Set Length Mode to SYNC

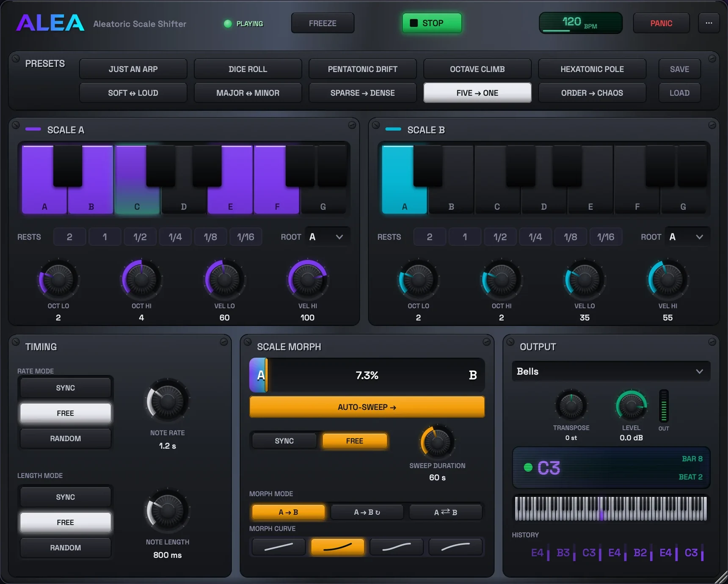pos(66,497)
